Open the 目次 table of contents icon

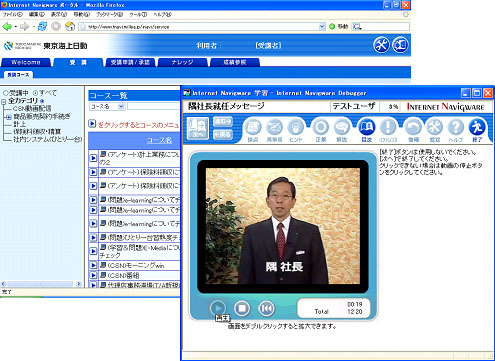point(367,127)
